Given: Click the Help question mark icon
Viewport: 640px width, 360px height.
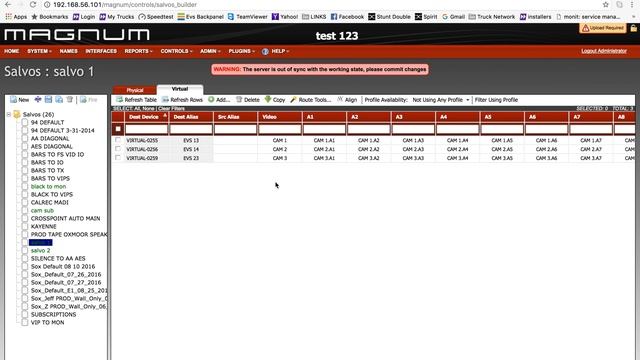Looking at the screenshot, I should 265,51.
